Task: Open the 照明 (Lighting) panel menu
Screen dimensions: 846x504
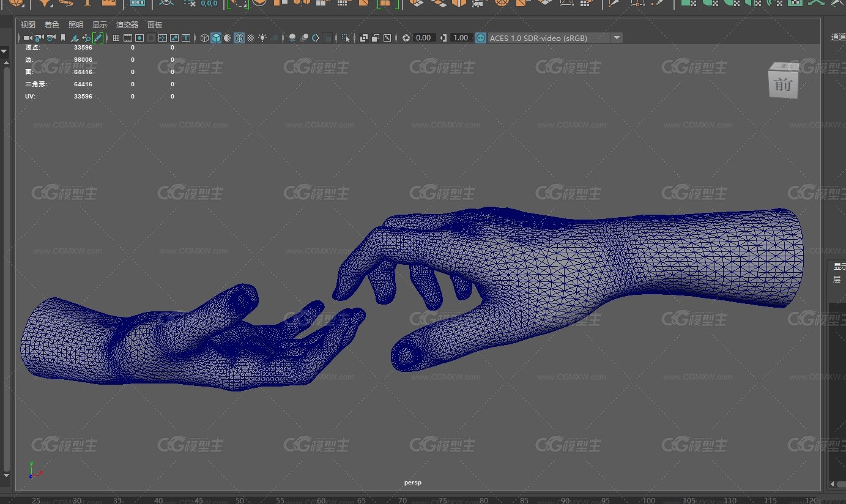Action: (76, 25)
